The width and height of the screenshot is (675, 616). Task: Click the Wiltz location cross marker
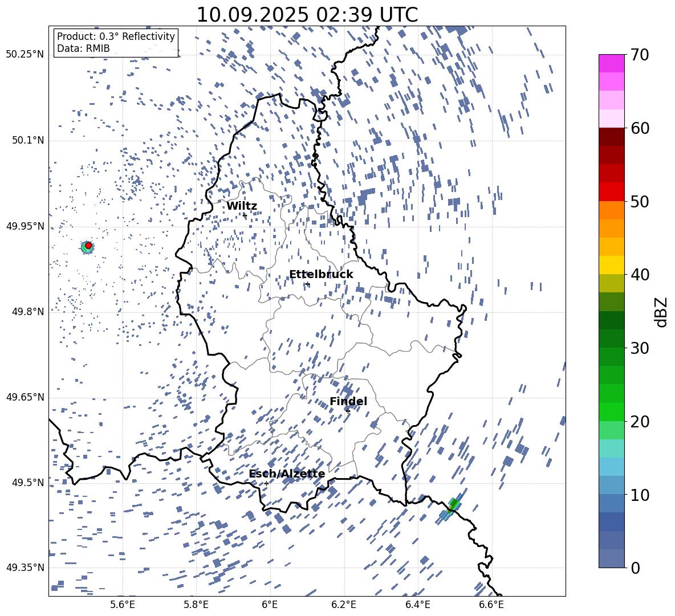click(x=245, y=215)
